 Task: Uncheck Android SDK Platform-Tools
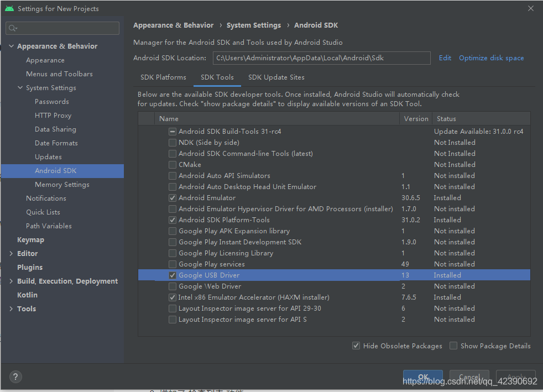click(173, 220)
